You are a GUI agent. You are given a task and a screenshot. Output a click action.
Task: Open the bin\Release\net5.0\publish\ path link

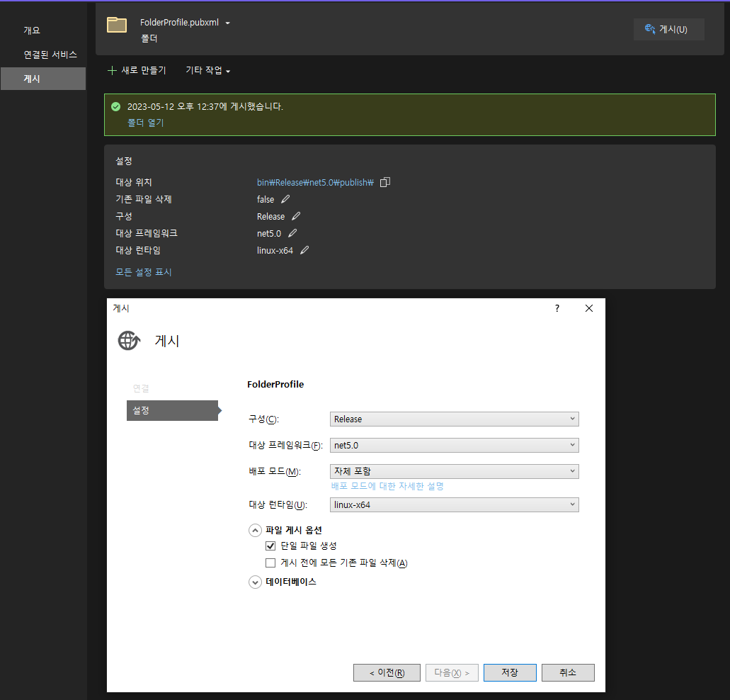[x=315, y=182]
